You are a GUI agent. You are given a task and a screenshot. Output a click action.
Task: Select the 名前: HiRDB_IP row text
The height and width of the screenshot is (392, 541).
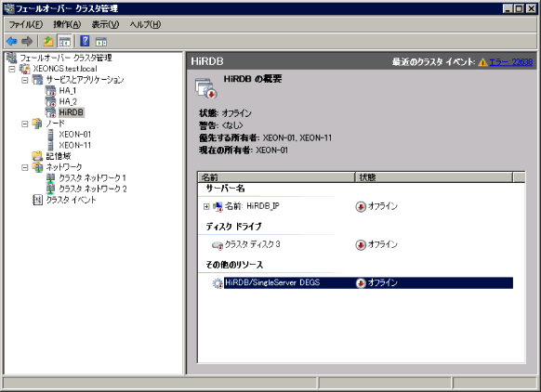pos(252,206)
